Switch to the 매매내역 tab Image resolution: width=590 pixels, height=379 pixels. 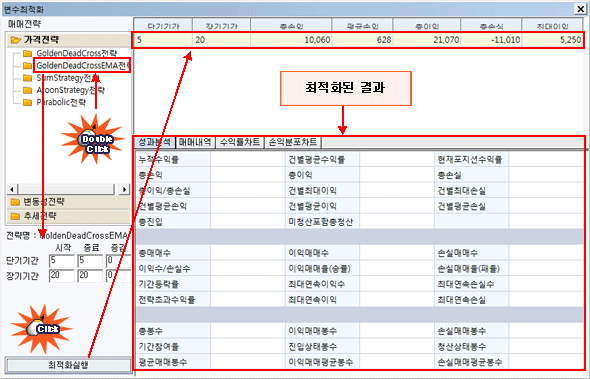(195, 142)
